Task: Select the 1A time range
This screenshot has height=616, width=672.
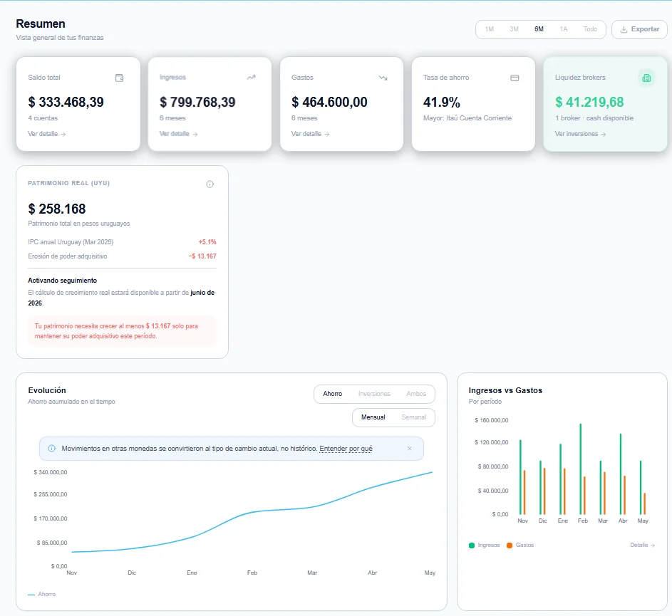Action: (564, 29)
